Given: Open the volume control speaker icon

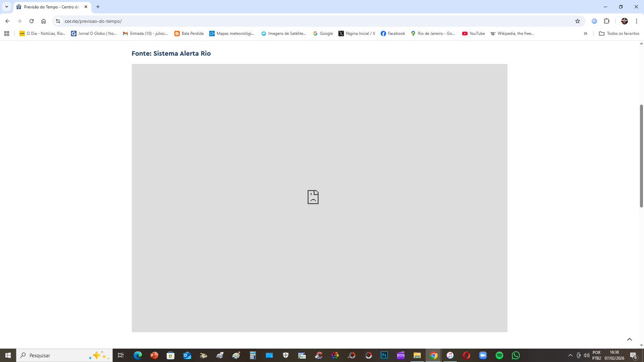Looking at the screenshot, I should click(587, 355).
